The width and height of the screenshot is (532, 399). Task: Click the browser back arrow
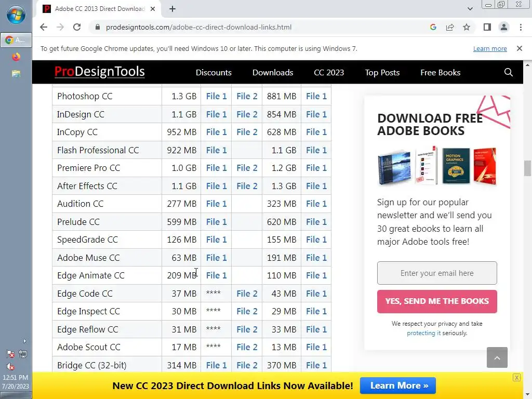click(x=44, y=27)
